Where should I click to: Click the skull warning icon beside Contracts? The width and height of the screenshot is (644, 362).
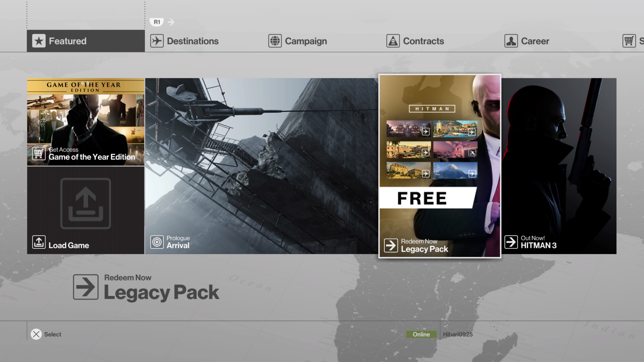tap(393, 41)
